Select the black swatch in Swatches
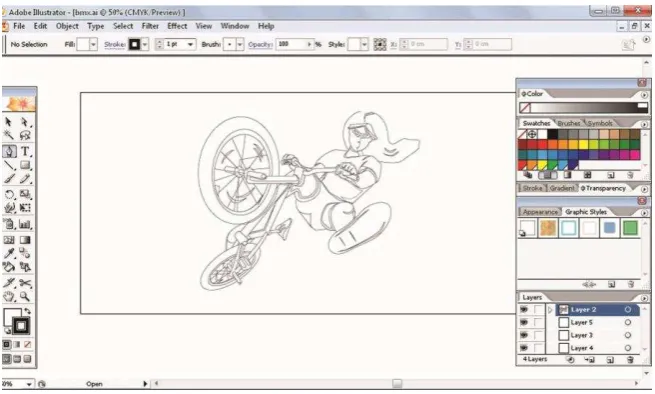The height and width of the screenshot is (394, 655). pyautogui.click(x=552, y=134)
